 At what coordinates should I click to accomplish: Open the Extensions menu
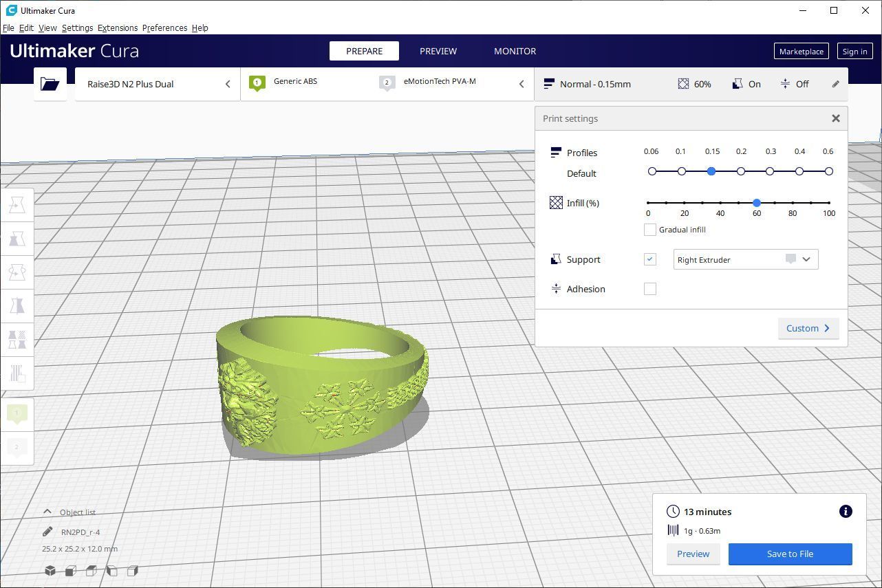click(117, 28)
